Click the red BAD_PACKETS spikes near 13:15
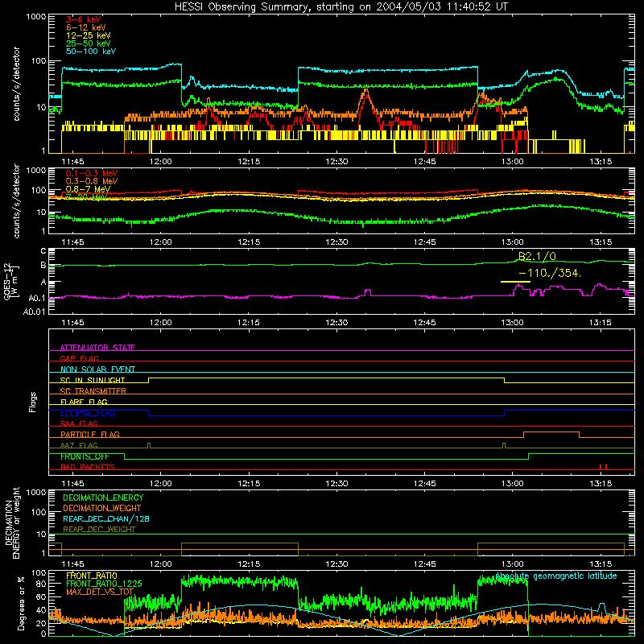The height and width of the screenshot is (644, 644). click(603, 467)
